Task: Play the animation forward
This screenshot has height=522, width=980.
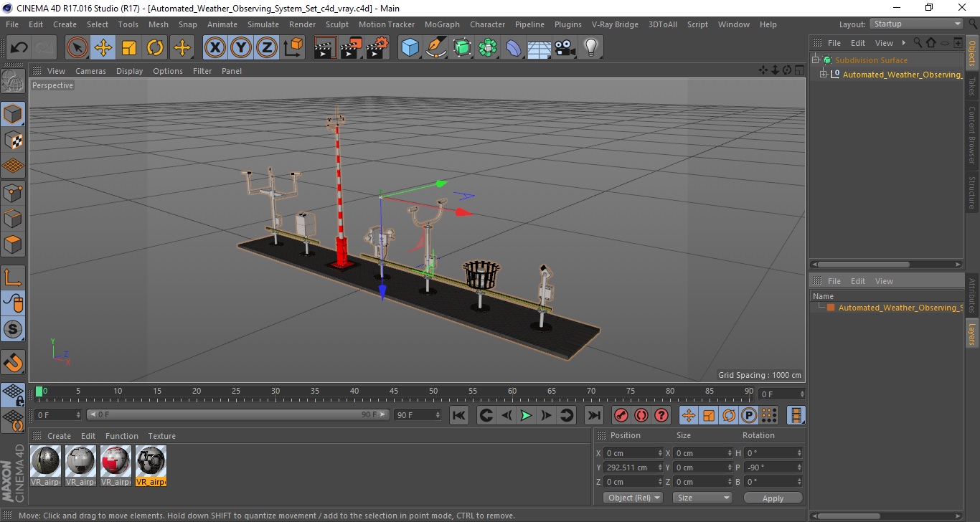Action: point(526,415)
